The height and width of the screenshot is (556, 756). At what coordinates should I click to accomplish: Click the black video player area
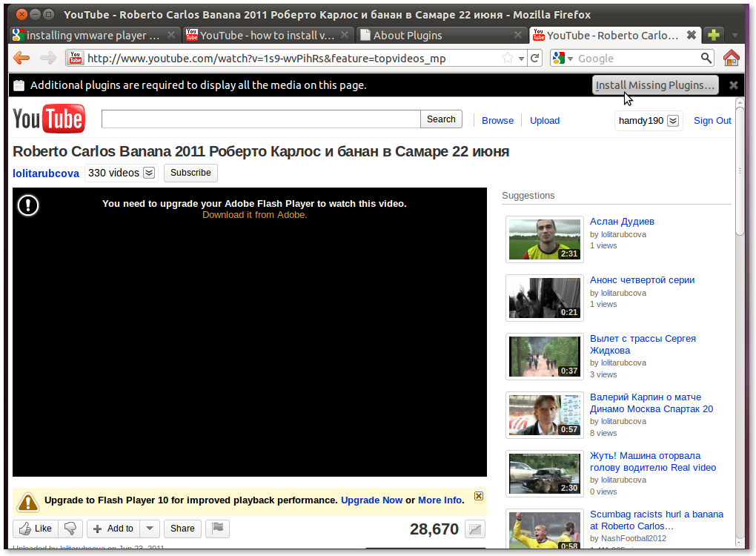pos(250,332)
